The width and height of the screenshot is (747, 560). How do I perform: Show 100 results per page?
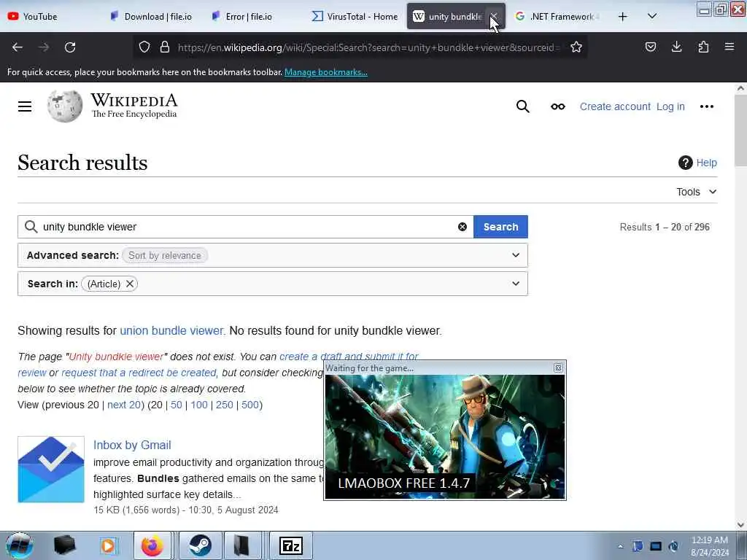coord(199,405)
